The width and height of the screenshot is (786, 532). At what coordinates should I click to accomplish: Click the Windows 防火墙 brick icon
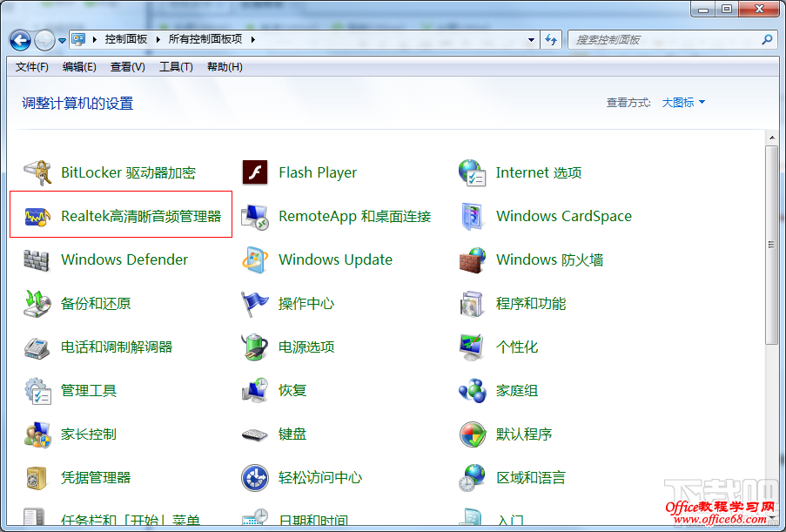pyautogui.click(x=472, y=260)
